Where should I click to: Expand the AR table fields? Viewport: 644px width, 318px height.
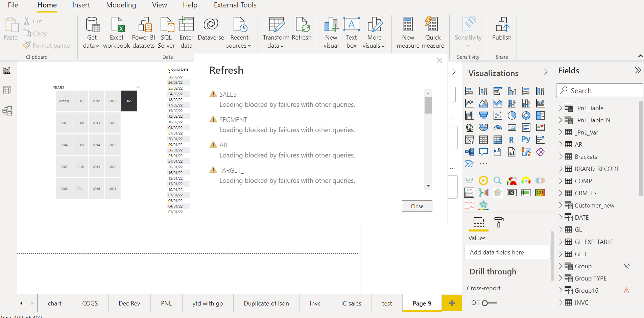560,144
